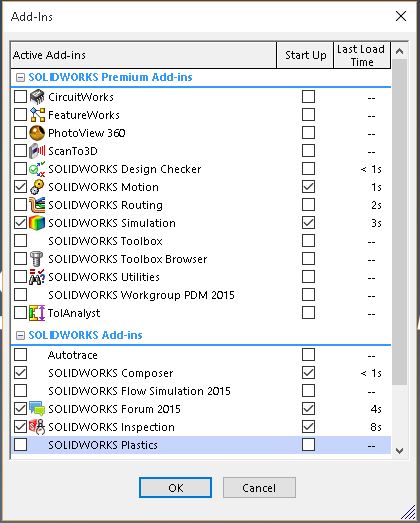Screen dimensions: 420x523
Task: Select the SOLIDWORKS Toolbox row text
Action: [105, 241]
